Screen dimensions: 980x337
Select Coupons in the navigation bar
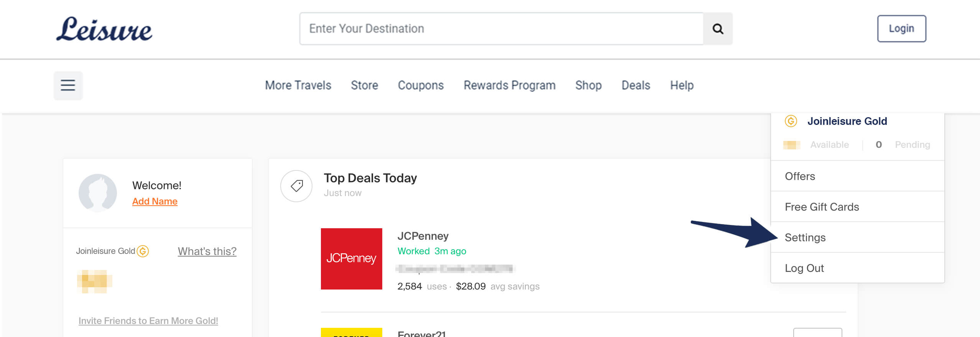coord(421,85)
